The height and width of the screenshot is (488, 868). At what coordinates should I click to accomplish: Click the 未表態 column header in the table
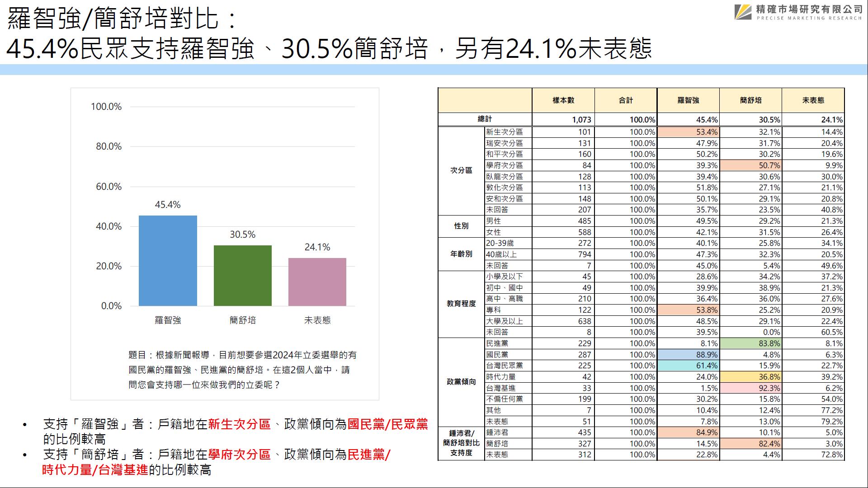813,100
